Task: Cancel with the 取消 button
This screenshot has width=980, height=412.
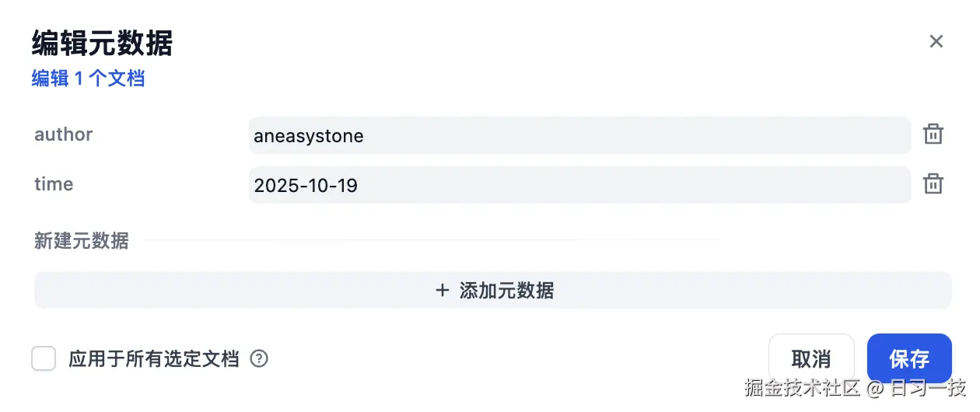Action: tap(810, 359)
